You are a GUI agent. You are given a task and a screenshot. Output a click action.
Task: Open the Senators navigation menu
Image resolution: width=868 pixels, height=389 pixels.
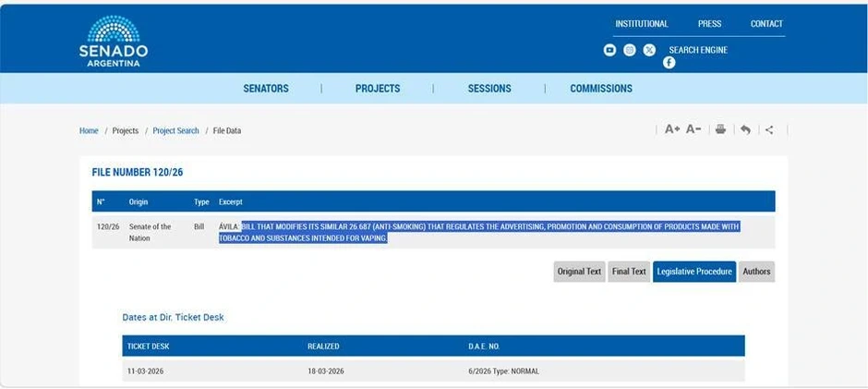[x=266, y=89]
